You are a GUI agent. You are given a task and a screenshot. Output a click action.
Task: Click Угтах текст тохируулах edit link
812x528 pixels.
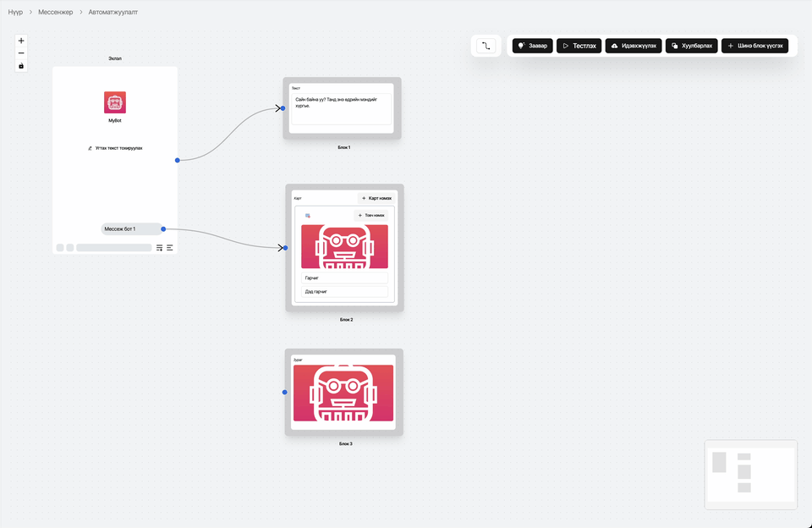(115, 148)
